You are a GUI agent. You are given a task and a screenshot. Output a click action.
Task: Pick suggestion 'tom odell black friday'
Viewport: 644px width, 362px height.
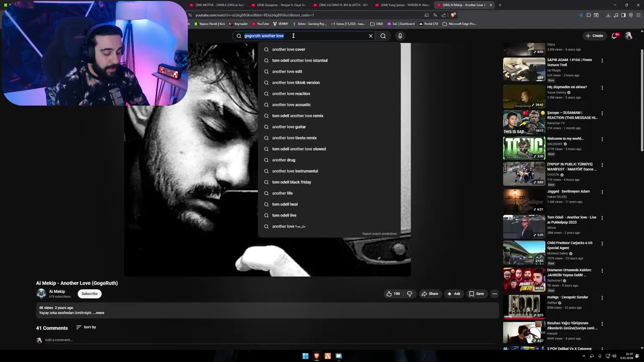click(329, 182)
